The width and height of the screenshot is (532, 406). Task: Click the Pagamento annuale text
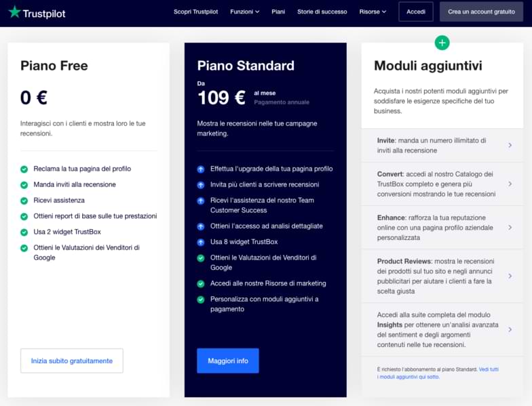pyautogui.click(x=282, y=102)
